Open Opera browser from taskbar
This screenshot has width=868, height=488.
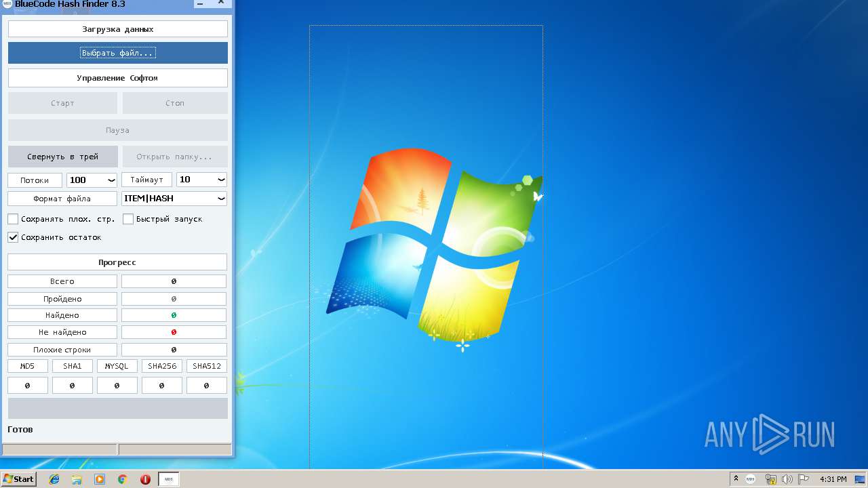[145, 479]
